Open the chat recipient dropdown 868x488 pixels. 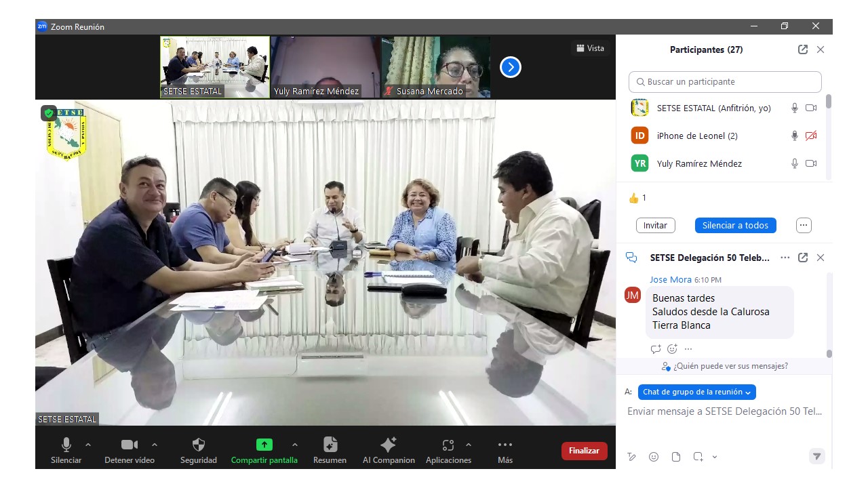click(x=696, y=392)
